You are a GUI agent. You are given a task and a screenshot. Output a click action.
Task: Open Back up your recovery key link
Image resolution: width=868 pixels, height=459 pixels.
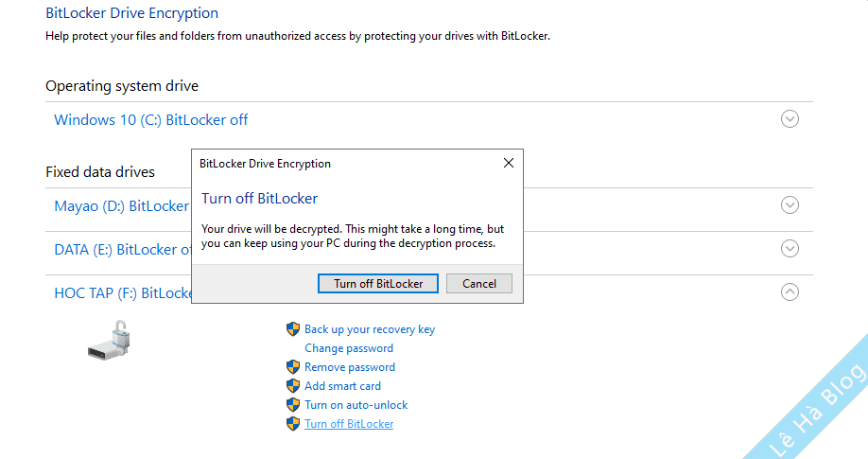point(370,329)
